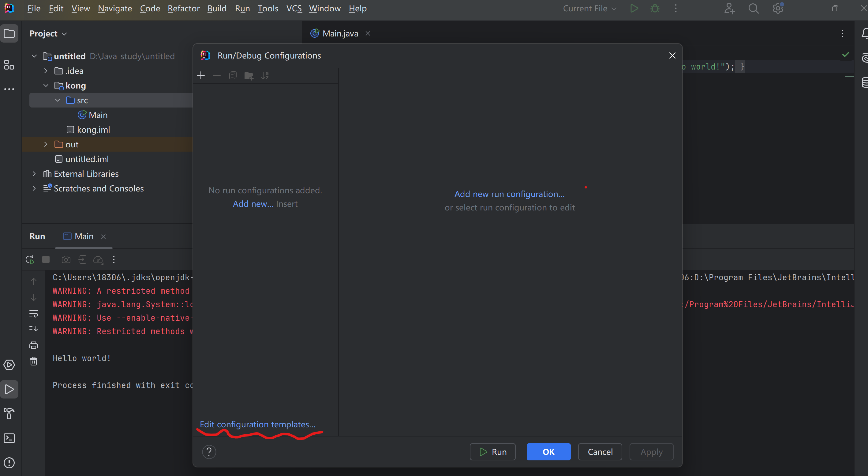This screenshot has height=476, width=868.
Task: Open the profiler icon in Run toolbar
Action: [x=98, y=259]
